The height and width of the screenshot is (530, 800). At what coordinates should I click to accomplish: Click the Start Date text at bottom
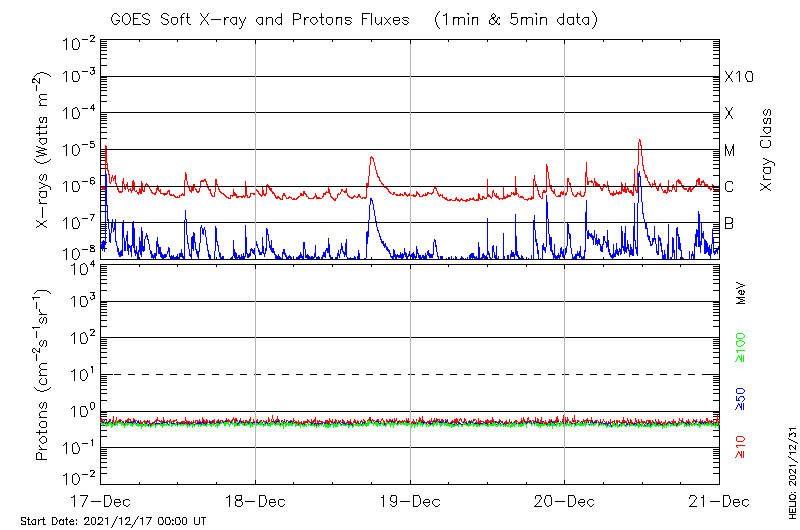coord(113,521)
